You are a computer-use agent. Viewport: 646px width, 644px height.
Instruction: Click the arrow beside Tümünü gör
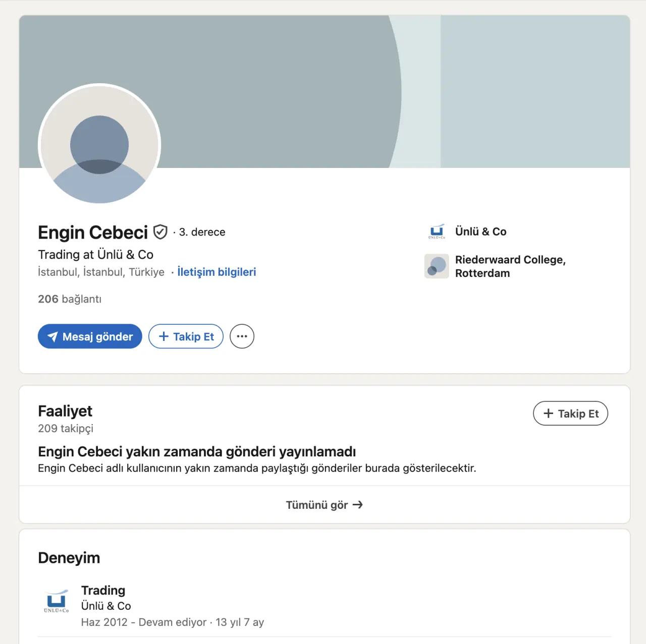pos(358,505)
